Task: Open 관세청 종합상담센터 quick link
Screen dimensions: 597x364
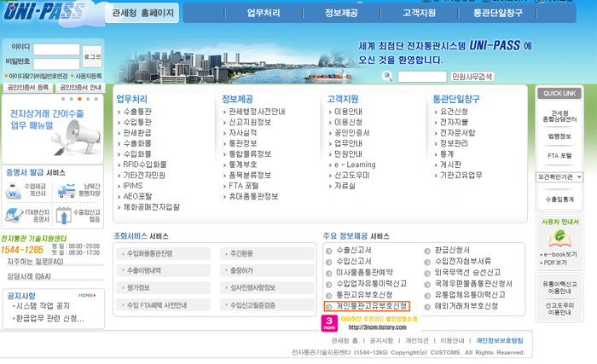Action: (x=559, y=116)
